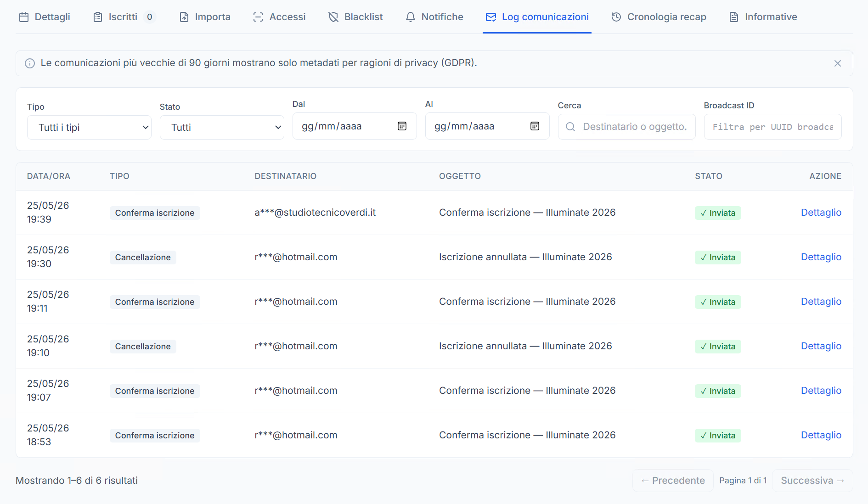
Task: Open the Al date calendar picker
Action: pyautogui.click(x=535, y=126)
